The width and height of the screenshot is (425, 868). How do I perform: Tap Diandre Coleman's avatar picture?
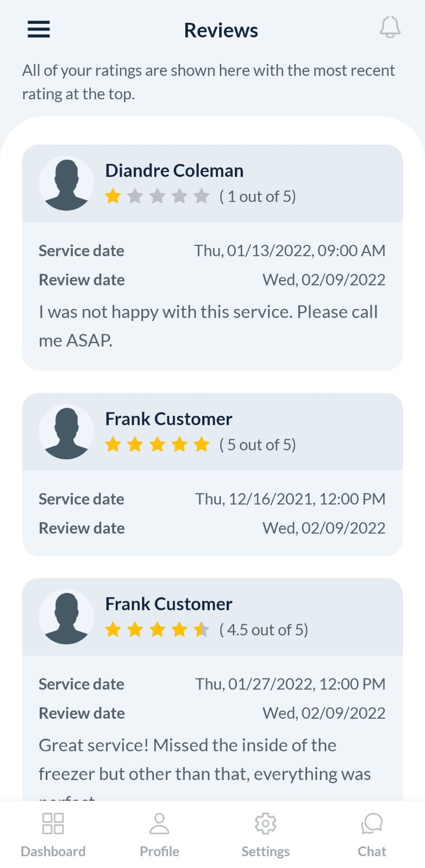point(66,183)
